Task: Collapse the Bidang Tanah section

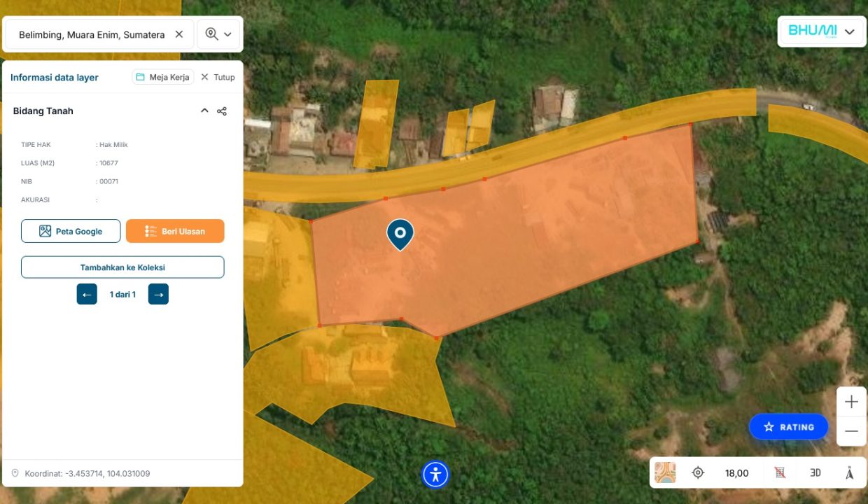Action: click(x=204, y=111)
